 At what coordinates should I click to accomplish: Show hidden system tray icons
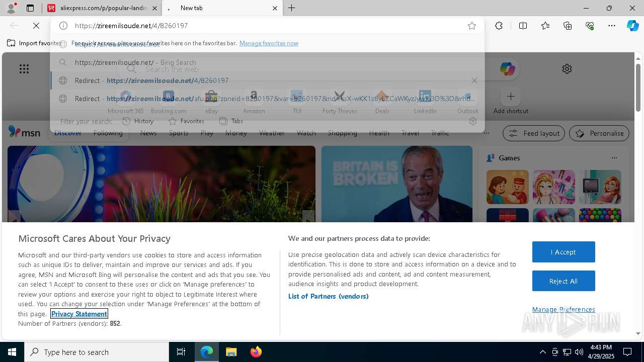click(x=542, y=352)
